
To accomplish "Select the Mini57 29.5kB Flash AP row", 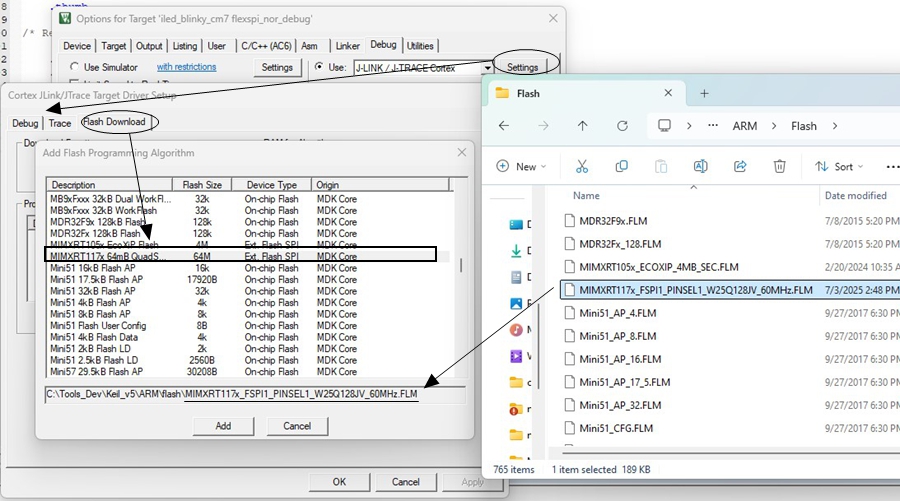I will point(250,371).
